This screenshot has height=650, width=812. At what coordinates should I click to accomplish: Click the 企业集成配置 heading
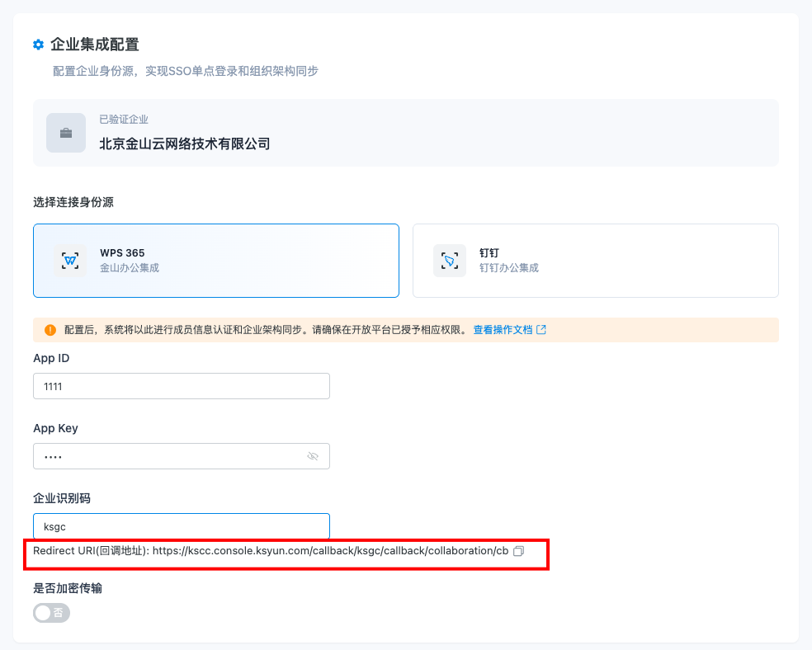tap(95, 45)
